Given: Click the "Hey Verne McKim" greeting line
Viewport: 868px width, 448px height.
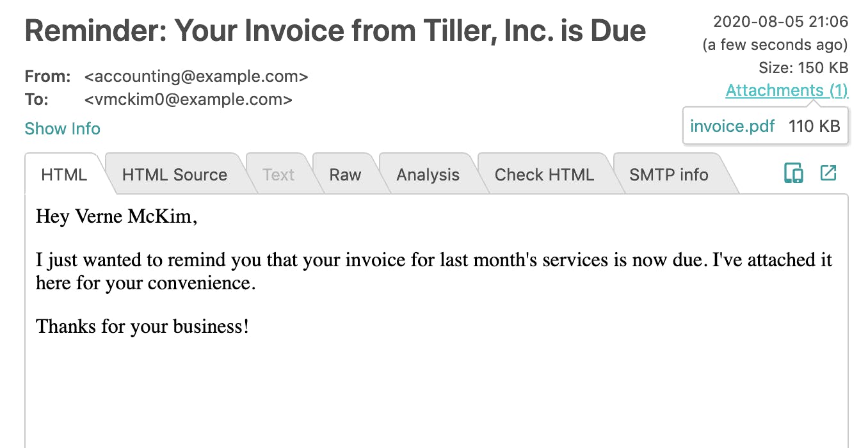Looking at the screenshot, I should (x=117, y=216).
